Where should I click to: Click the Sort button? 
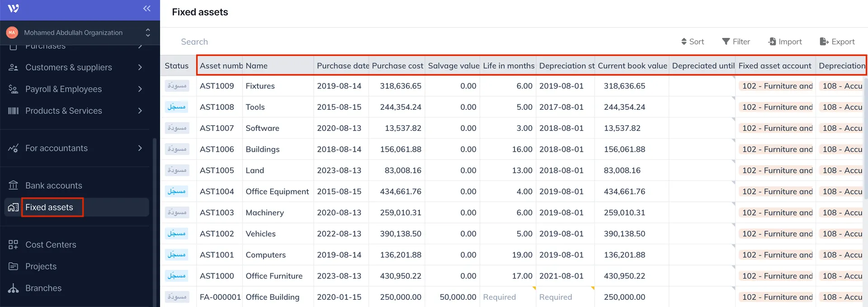point(693,42)
